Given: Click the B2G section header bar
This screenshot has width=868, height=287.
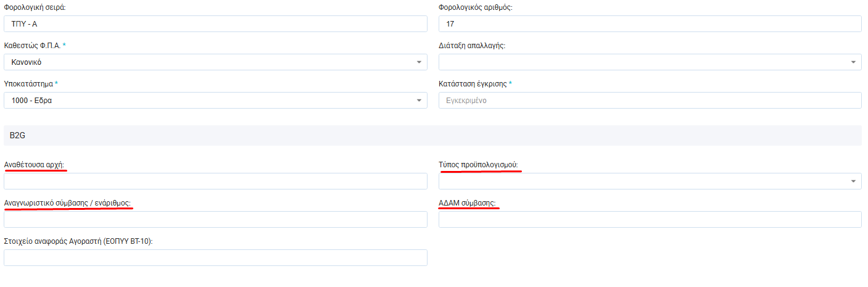Looking at the screenshot, I should click(x=432, y=136).
